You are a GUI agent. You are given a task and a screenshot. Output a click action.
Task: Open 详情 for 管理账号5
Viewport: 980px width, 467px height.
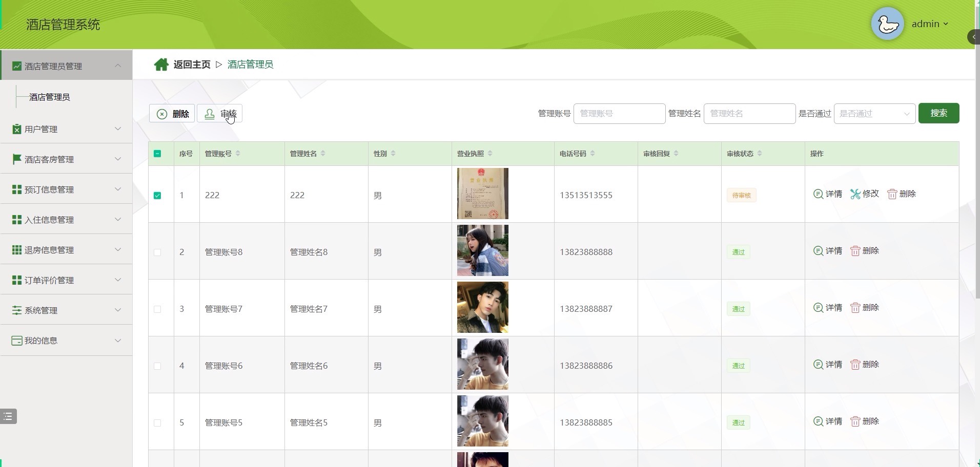click(x=828, y=421)
